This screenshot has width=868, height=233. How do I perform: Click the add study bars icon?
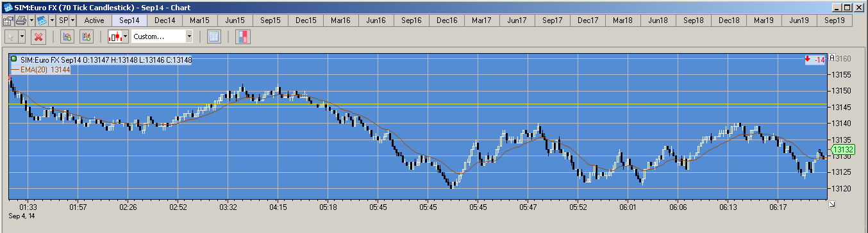(86, 36)
